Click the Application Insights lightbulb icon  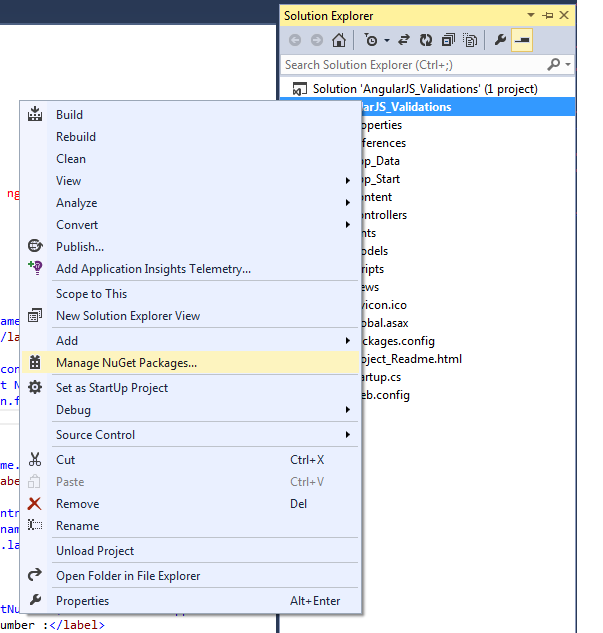coord(35,268)
